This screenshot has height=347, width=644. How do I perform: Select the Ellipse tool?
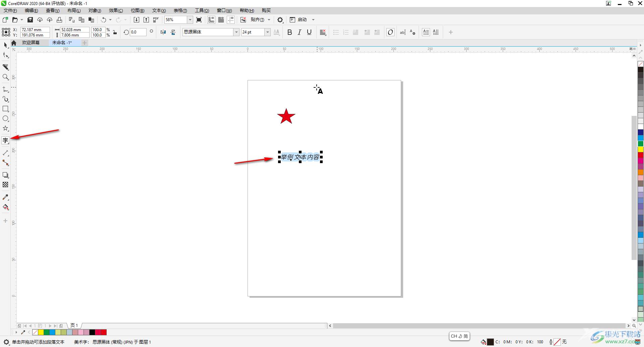coord(5,119)
